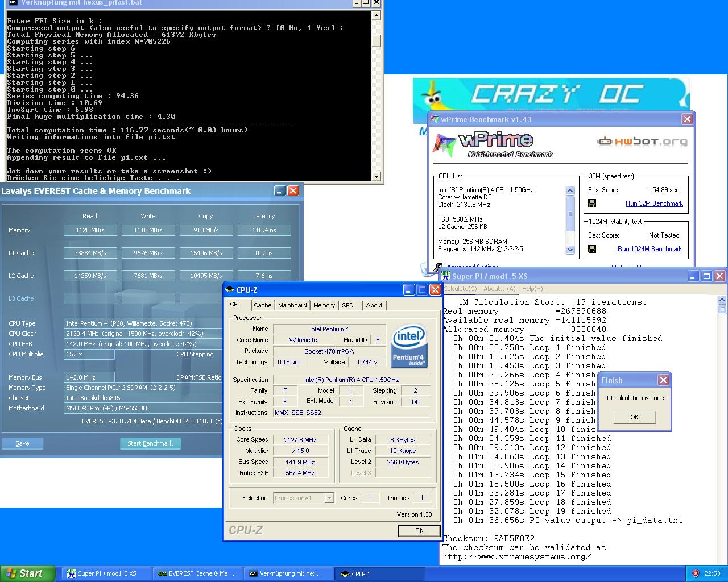The image size is (728, 582).
Task: Open Calculate menu in Super PI
Action: [x=460, y=289]
